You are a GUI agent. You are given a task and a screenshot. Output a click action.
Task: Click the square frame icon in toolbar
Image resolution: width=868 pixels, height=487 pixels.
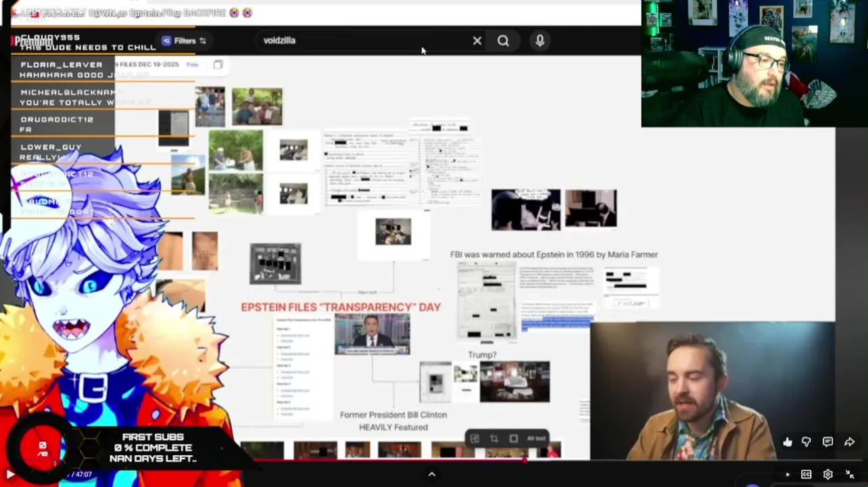pyautogui.click(x=513, y=438)
